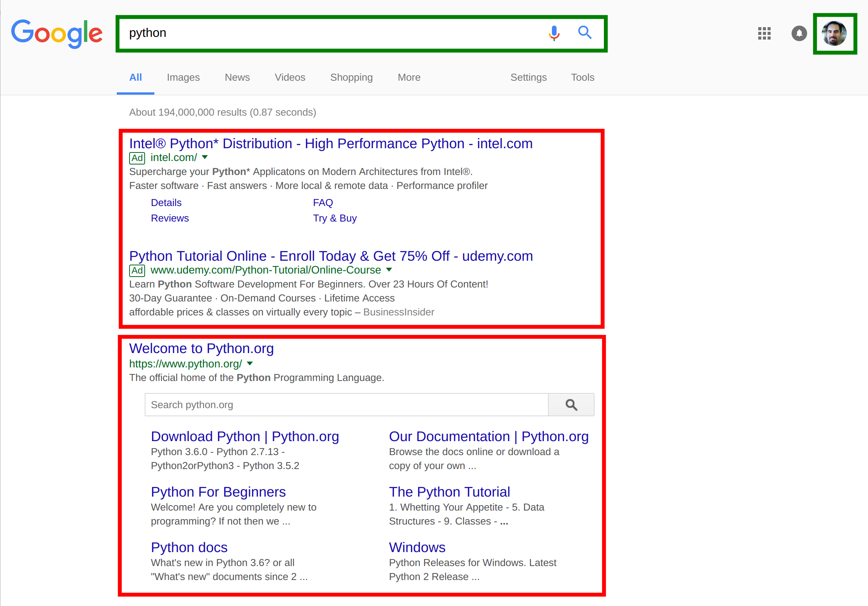Open The Python Tutorial sitelink

click(x=450, y=492)
